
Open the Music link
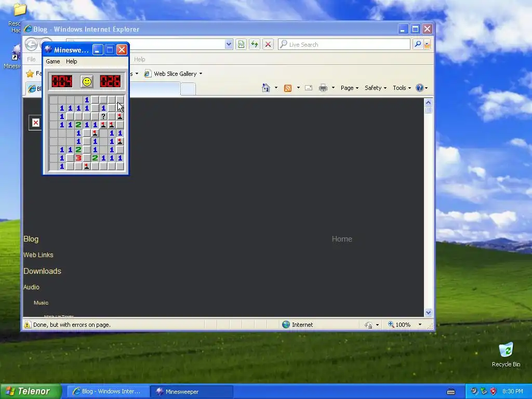point(41,303)
